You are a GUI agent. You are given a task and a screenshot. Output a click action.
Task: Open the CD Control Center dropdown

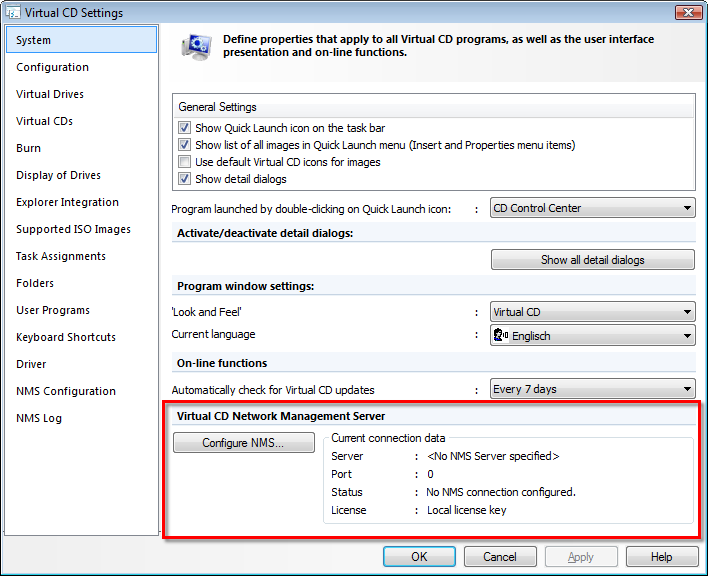click(x=592, y=208)
